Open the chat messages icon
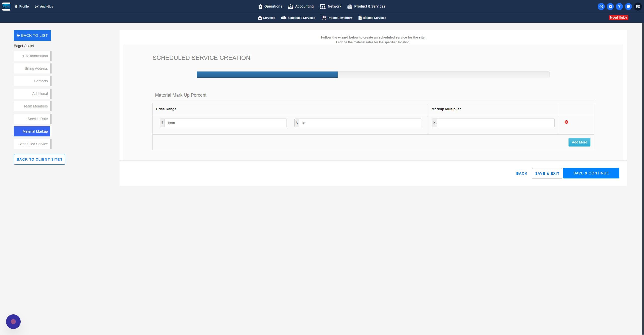The image size is (644, 335). (x=628, y=7)
